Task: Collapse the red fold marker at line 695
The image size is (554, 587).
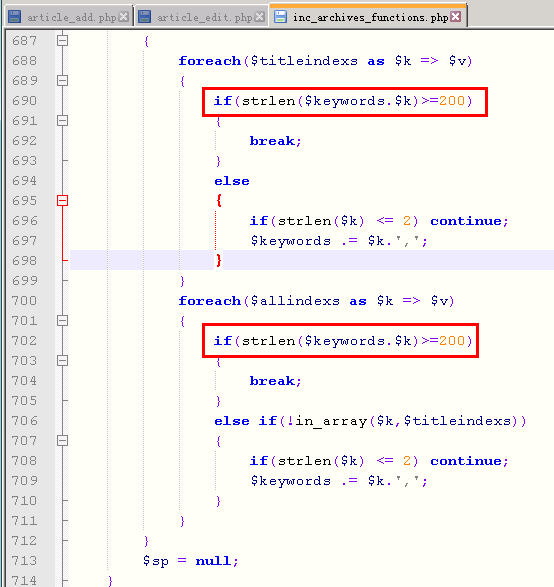Action: (63, 201)
